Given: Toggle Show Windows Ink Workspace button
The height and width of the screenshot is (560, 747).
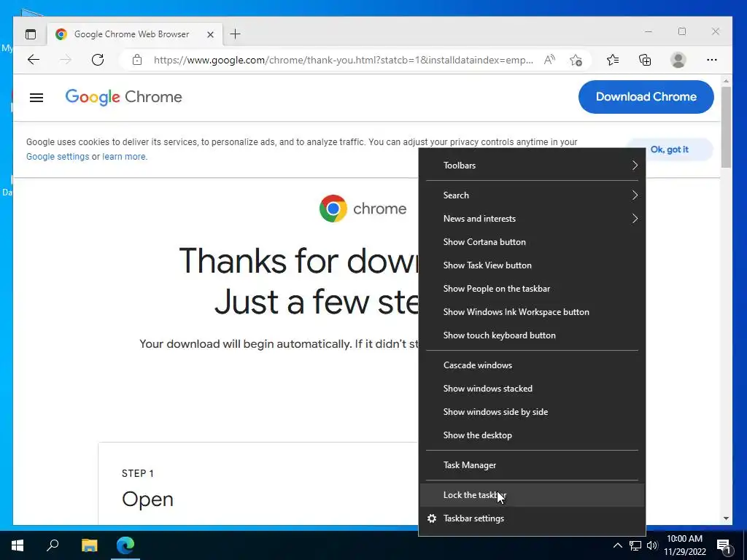Looking at the screenshot, I should coord(532,312).
